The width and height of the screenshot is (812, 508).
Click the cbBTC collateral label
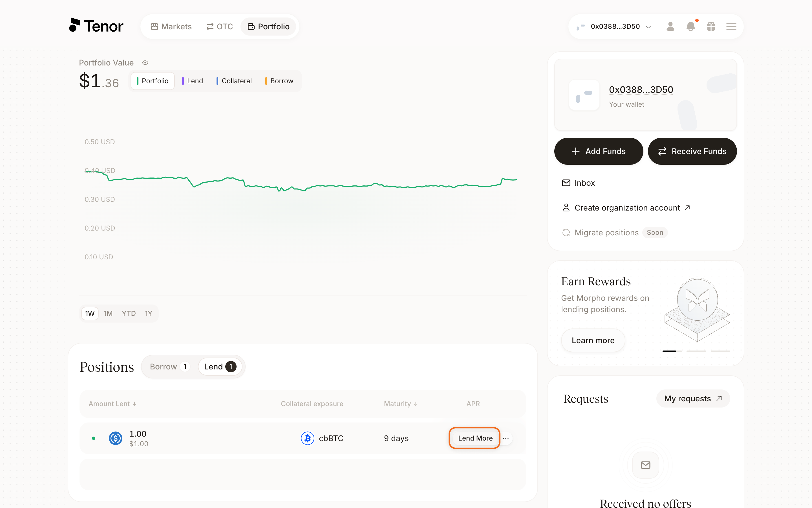coord(331,439)
